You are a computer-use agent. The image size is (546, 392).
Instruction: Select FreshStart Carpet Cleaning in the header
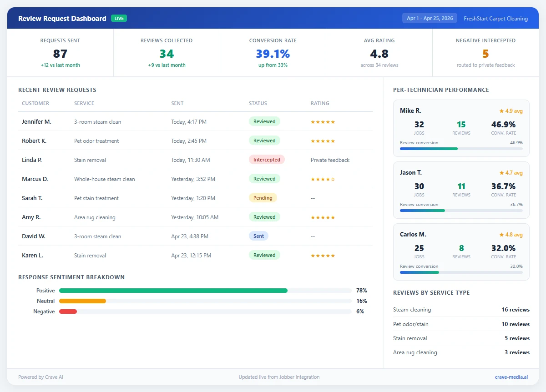495,19
